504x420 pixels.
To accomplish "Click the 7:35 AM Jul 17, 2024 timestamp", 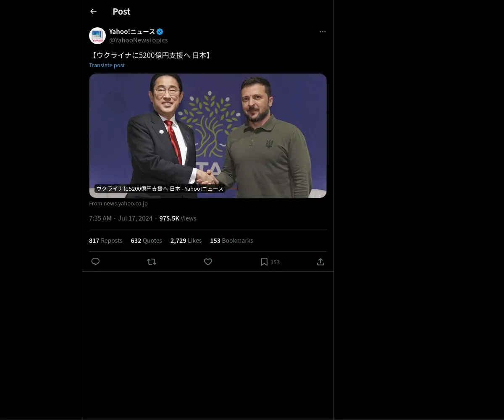I will pyautogui.click(x=121, y=218).
